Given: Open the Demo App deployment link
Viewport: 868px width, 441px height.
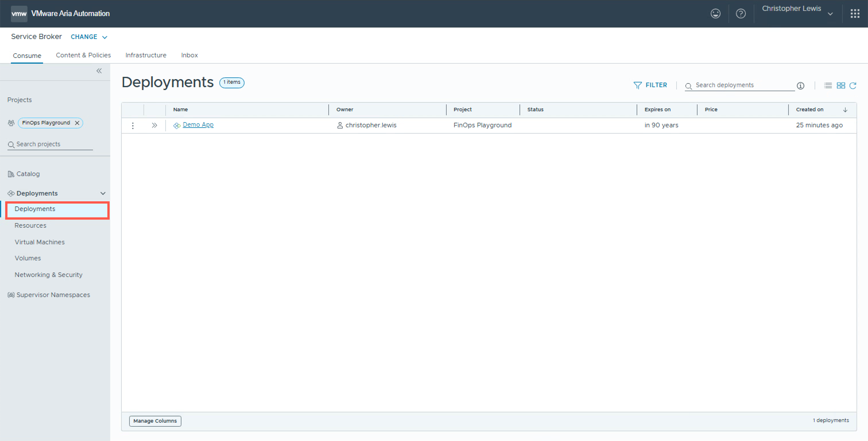Looking at the screenshot, I should (198, 124).
